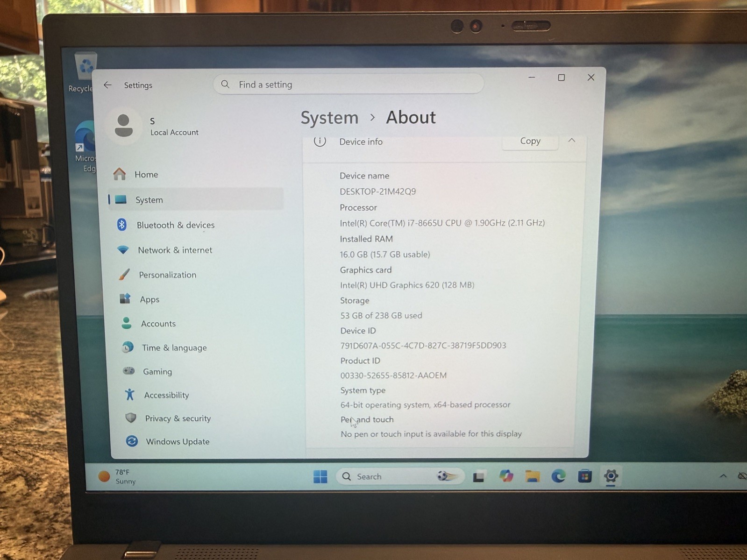Viewport: 747px width, 560px height.
Task: Click the Personalization paintbrush icon
Action: click(124, 274)
